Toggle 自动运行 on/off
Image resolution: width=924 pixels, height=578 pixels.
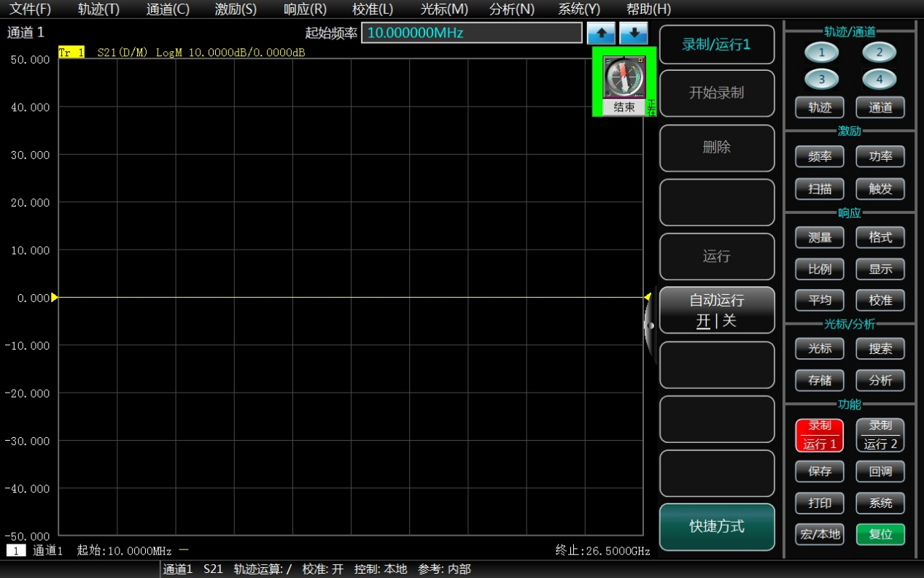(716, 310)
